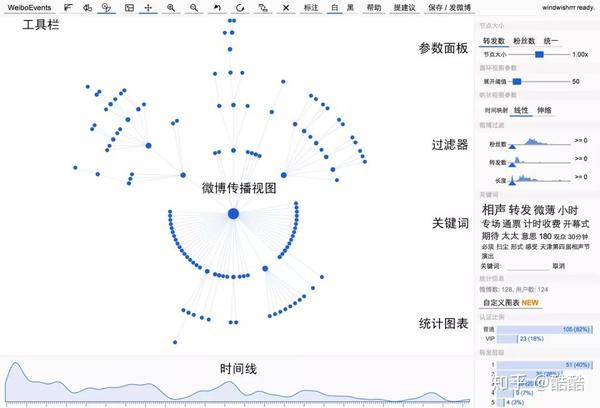Click keyword 转发

pyautogui.click(x=520, y=210)
